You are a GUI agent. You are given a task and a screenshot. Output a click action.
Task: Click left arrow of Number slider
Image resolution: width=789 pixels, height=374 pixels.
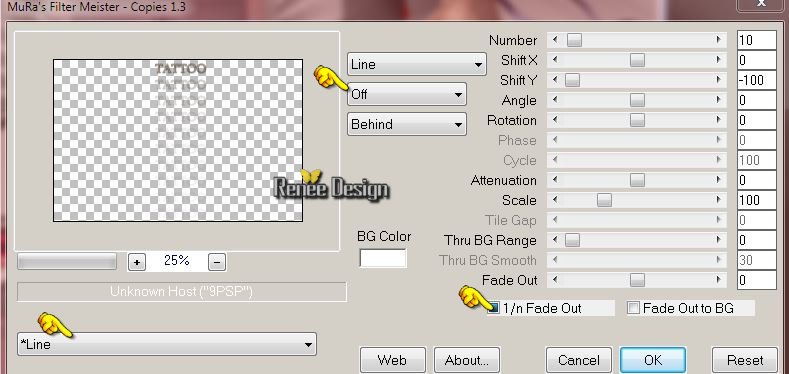[555, 40]
